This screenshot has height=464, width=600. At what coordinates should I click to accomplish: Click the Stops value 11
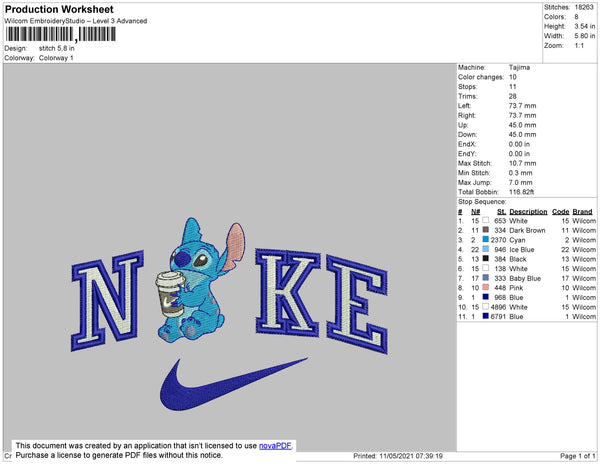pyautogui.click(x=513, y=87)
